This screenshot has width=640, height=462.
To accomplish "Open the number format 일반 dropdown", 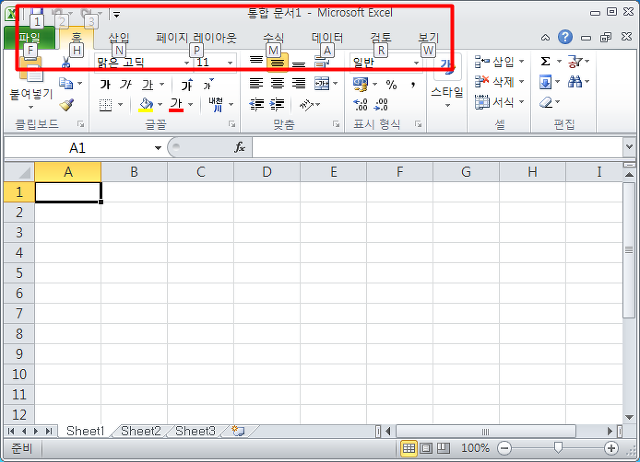I will tap(416, 63).
